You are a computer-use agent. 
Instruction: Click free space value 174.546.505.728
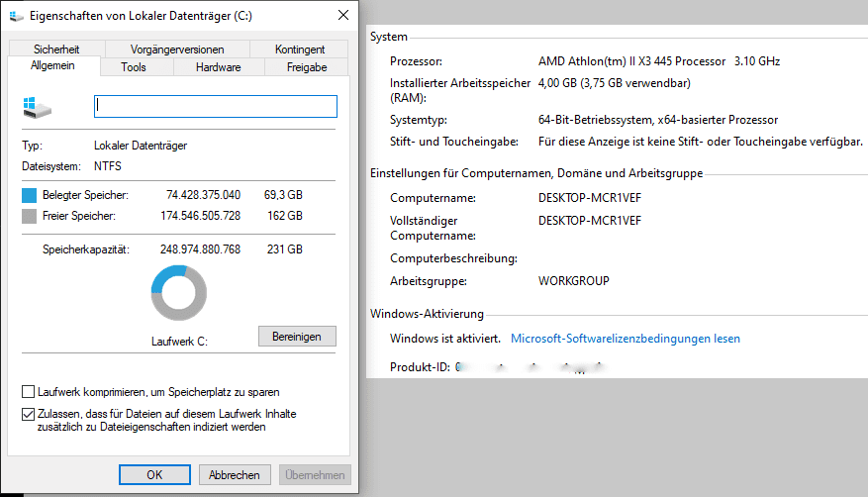[200, 216]
